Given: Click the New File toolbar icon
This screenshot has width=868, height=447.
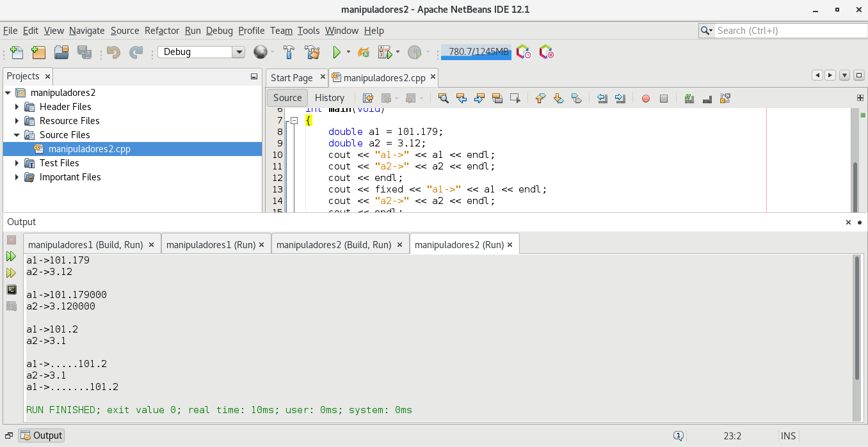Looking at the screenshot, I should coord(17,52).
